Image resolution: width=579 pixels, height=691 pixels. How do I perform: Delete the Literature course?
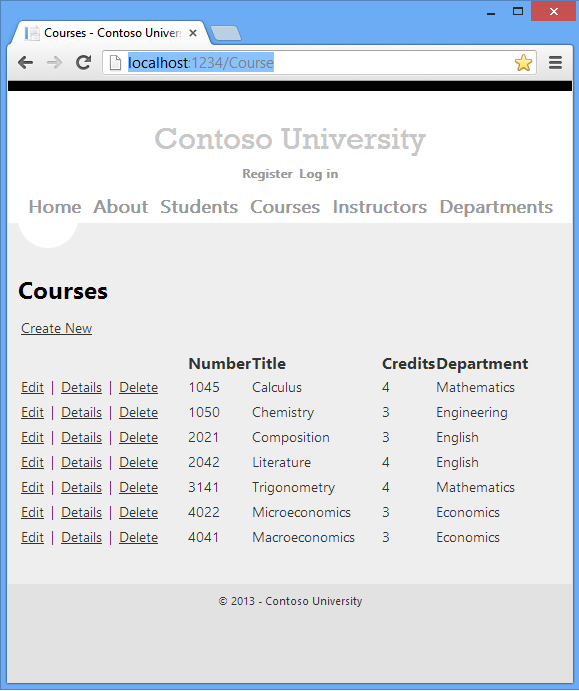point(138,463)
